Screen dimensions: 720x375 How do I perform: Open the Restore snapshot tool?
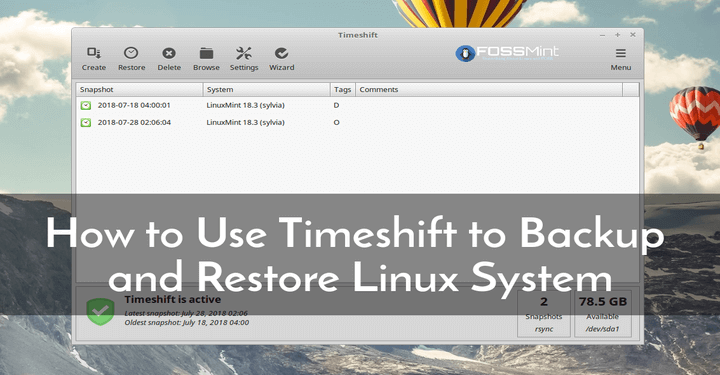coord(131,59)
